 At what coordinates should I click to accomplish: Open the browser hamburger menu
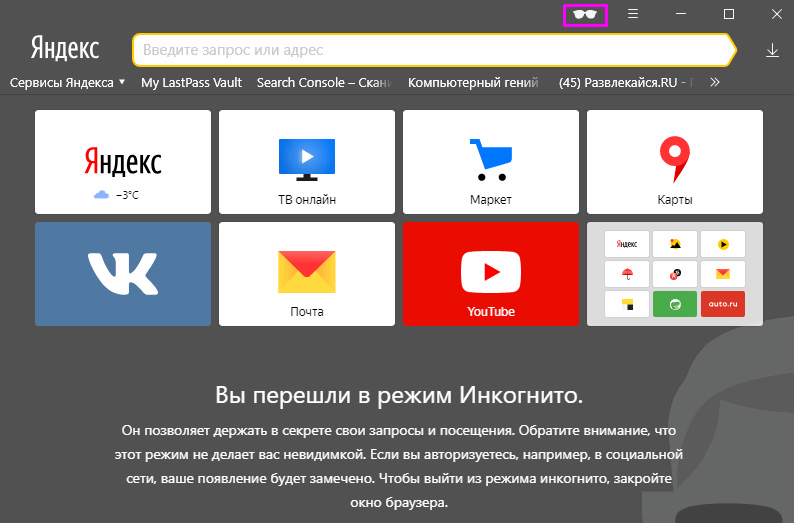coord(632,14)
